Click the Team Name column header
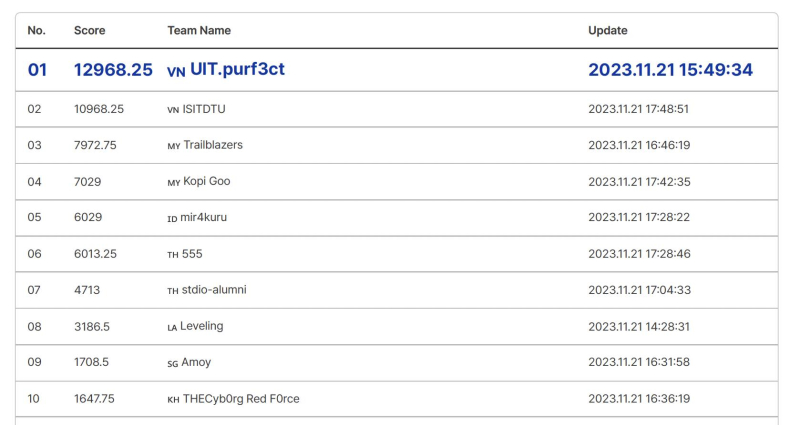Screen dimensions: 800x425 (199, 31)
